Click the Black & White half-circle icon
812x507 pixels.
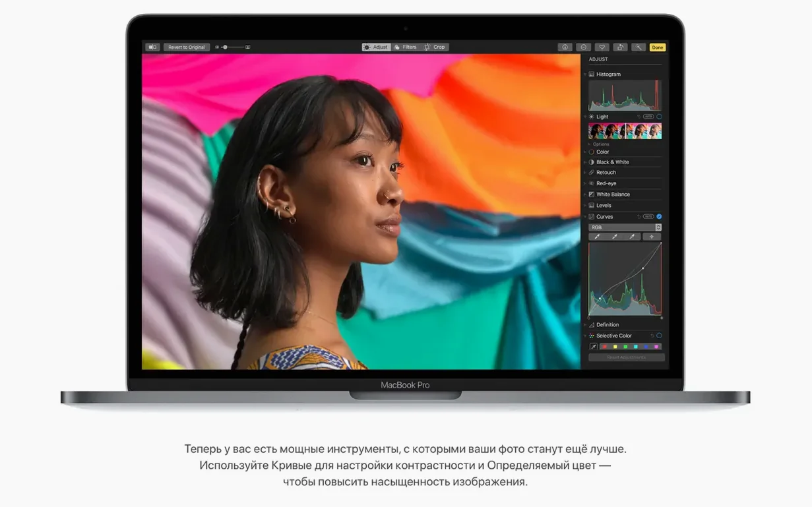coord(592,162)
